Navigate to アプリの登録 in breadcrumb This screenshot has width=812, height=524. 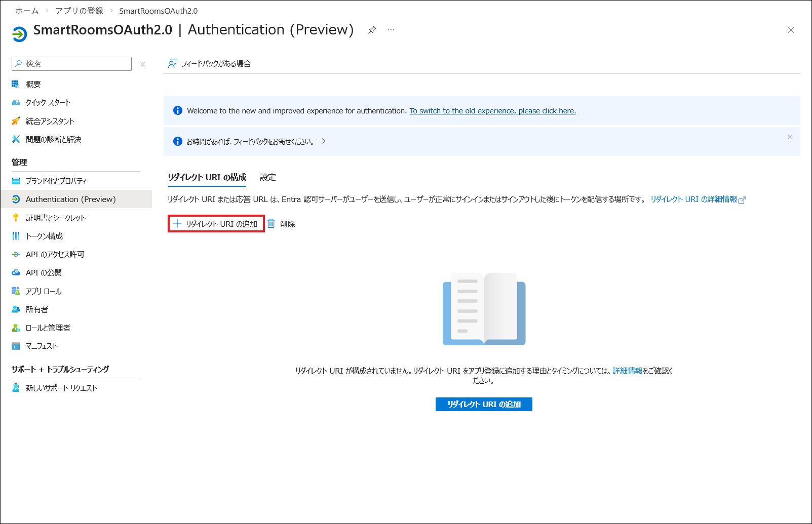[x=79, y=11]
